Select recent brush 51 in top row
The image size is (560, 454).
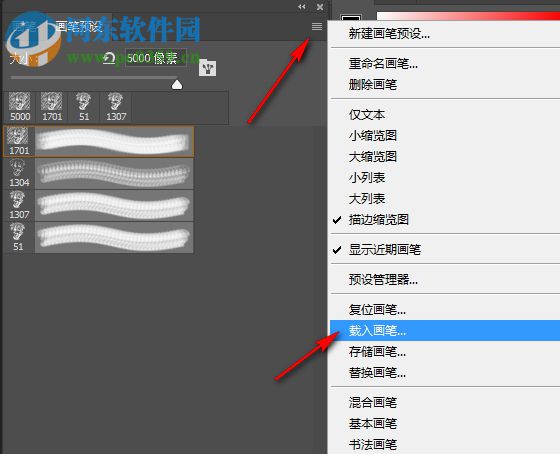point(84,107)
